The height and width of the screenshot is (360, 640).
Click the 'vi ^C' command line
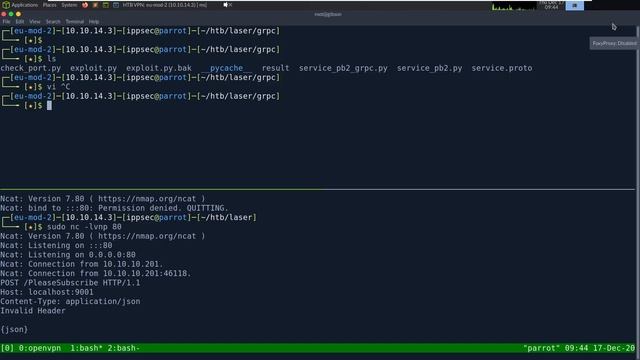pos(58,87)
